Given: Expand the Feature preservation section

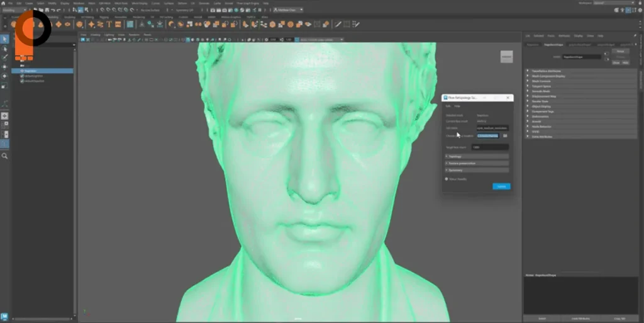Looking at the screenshot, I should tap(476, 163).
